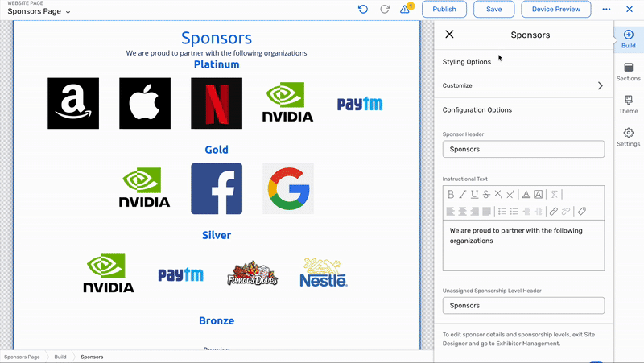This screenshot has height=363, width=644.
Task: Go to Build breadcrumb
Action: point(60,357)
